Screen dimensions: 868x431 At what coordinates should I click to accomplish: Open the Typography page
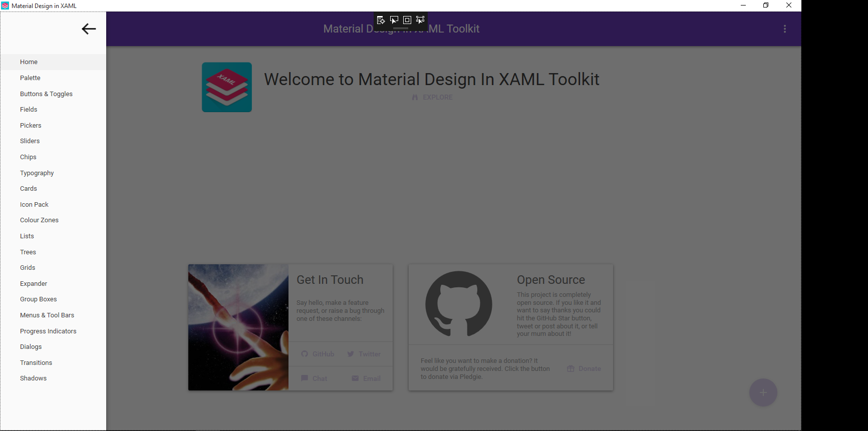coord(53,173)
